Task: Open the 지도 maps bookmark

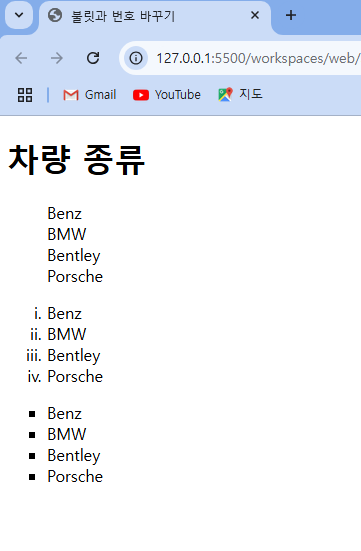Action: (240, 95)
